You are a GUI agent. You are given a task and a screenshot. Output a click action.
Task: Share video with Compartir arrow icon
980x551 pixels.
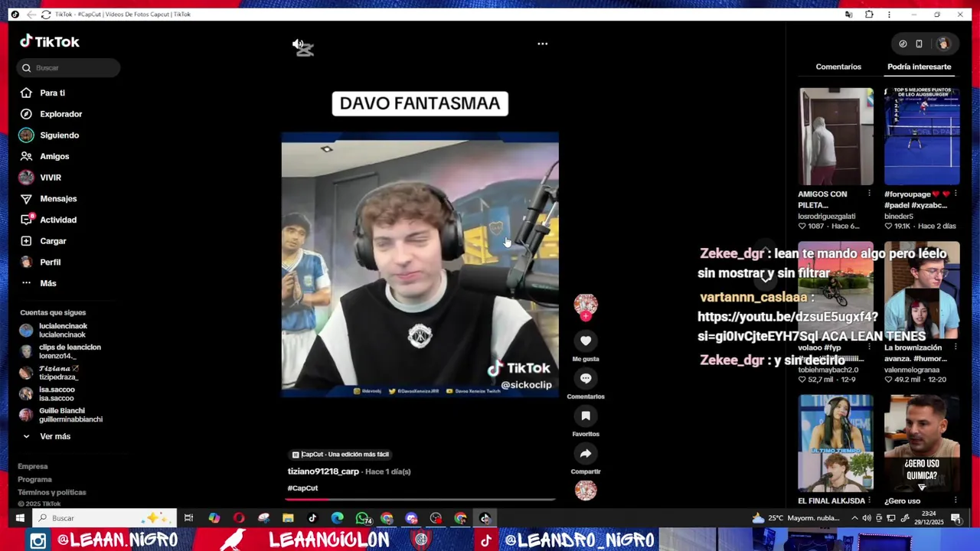[586, 453]
